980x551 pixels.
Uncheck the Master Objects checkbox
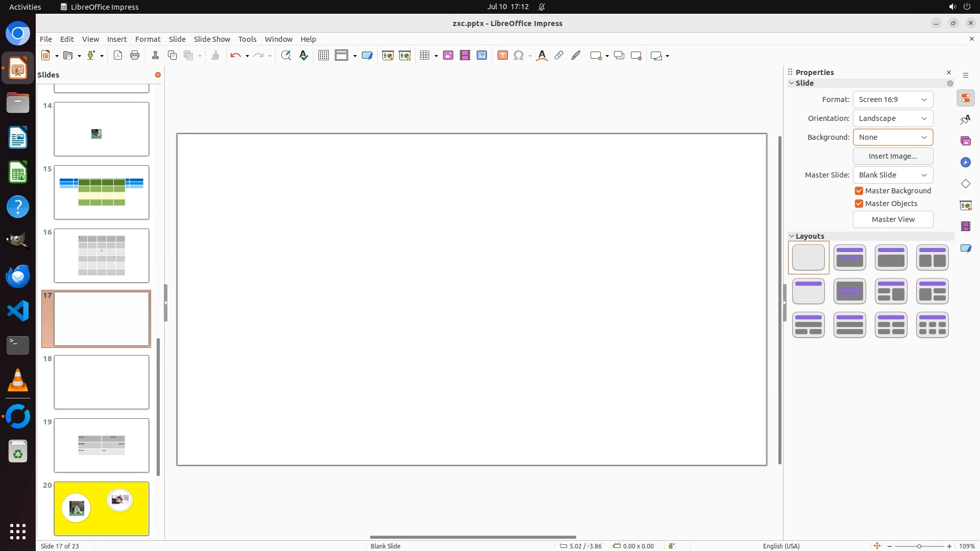pos(859,204)
